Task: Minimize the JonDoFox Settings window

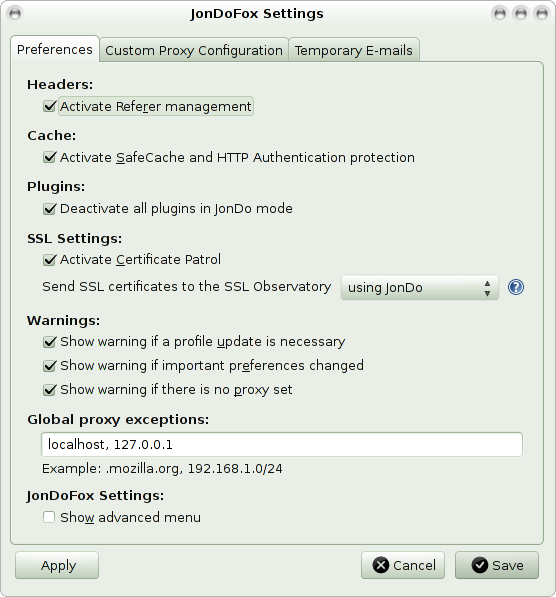Action: click(x=500, y=14)
